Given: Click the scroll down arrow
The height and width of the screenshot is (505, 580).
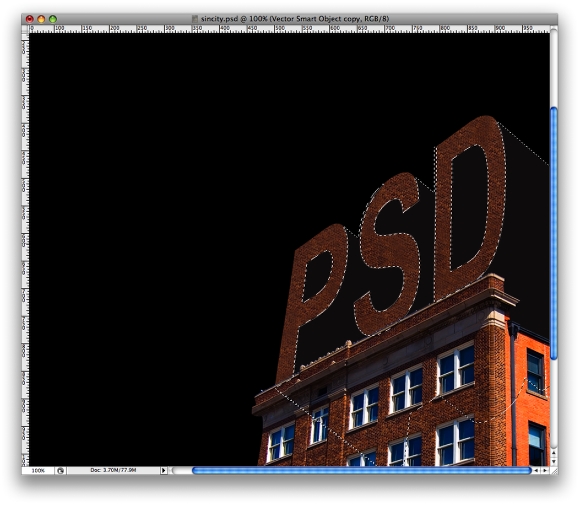Looking at the screenshot, I should [x=553, y=461].
